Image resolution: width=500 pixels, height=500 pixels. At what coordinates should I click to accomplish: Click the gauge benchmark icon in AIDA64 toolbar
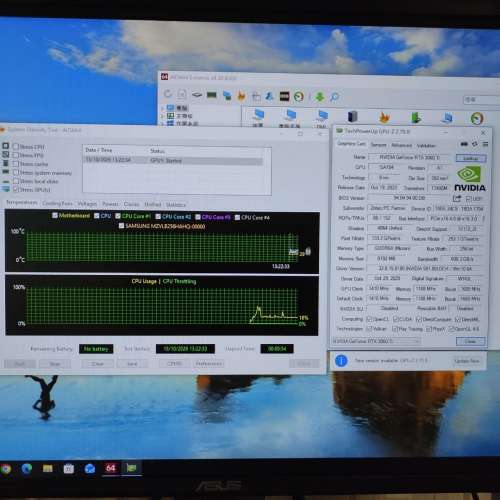pos(299,97)
